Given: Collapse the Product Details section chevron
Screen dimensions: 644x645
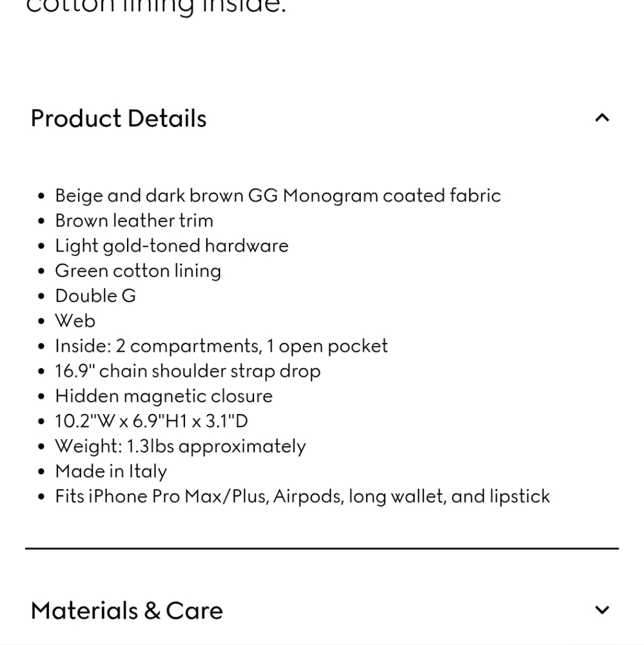Looking at the screenshot, I should click(x=602, y=118).
